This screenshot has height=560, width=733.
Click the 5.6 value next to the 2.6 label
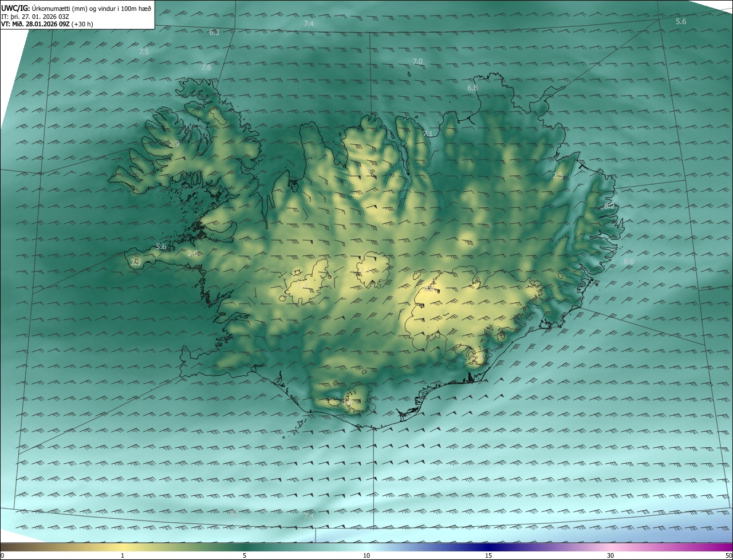pos(161,247)
